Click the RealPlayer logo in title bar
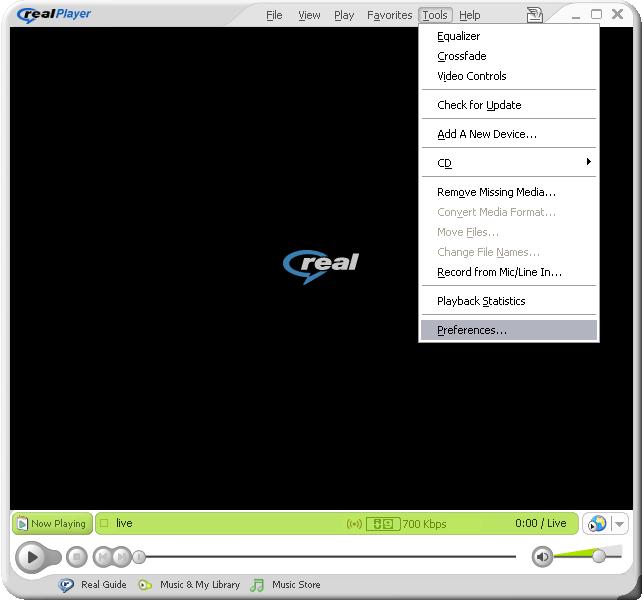Image resolution: width=643 pixels, height=601 pixels. point(54,14)
